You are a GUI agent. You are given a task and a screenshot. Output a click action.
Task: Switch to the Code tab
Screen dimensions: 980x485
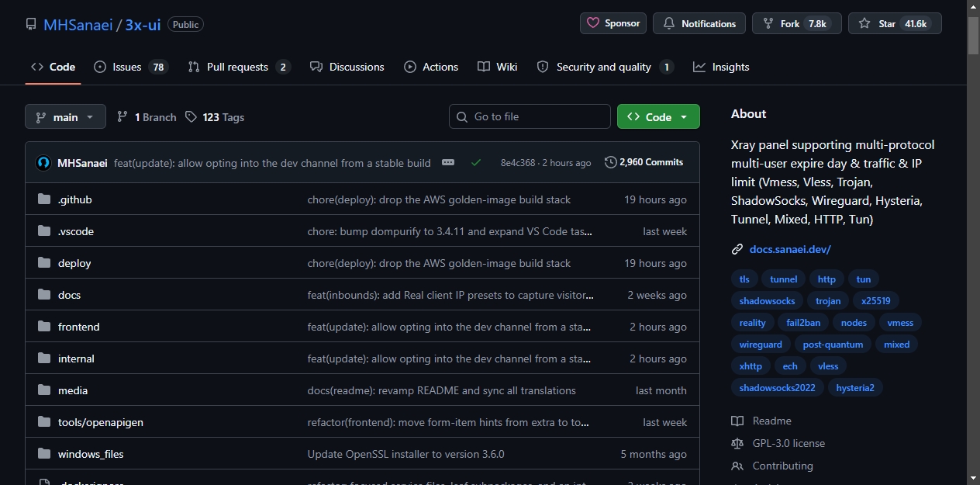point(53,67)
